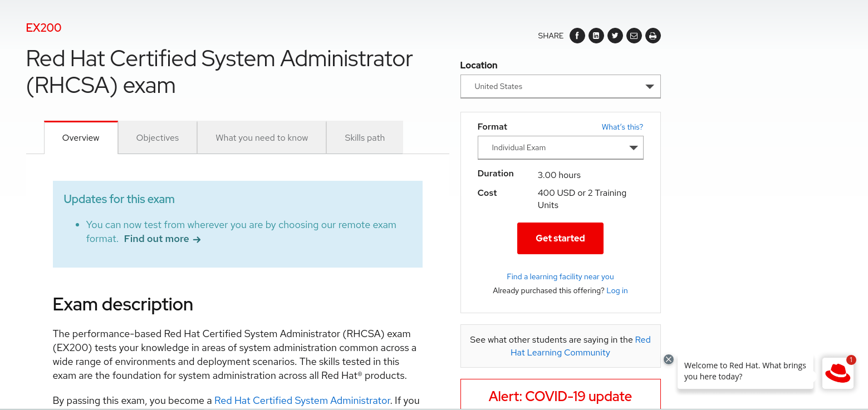Open the United States selector chevron
868x410 pixels.
(x=649, y=86)
